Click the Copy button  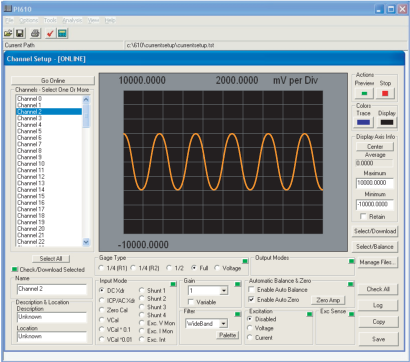pos(378,322)
